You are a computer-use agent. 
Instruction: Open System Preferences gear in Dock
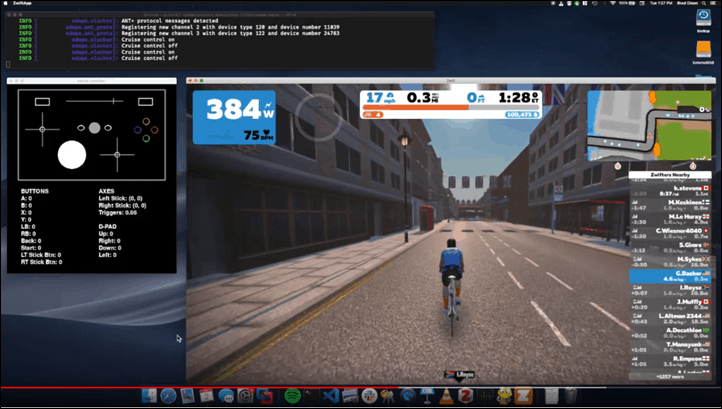coord(245,396)
